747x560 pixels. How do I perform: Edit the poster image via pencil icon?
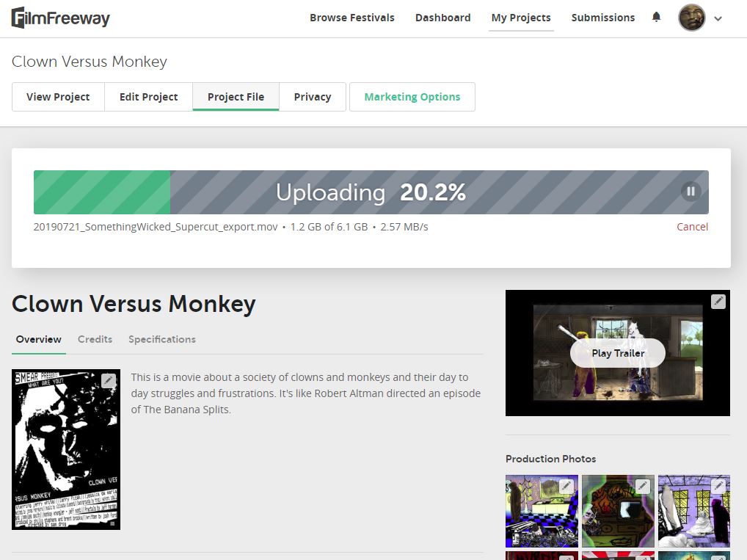[x=109, y=380]
